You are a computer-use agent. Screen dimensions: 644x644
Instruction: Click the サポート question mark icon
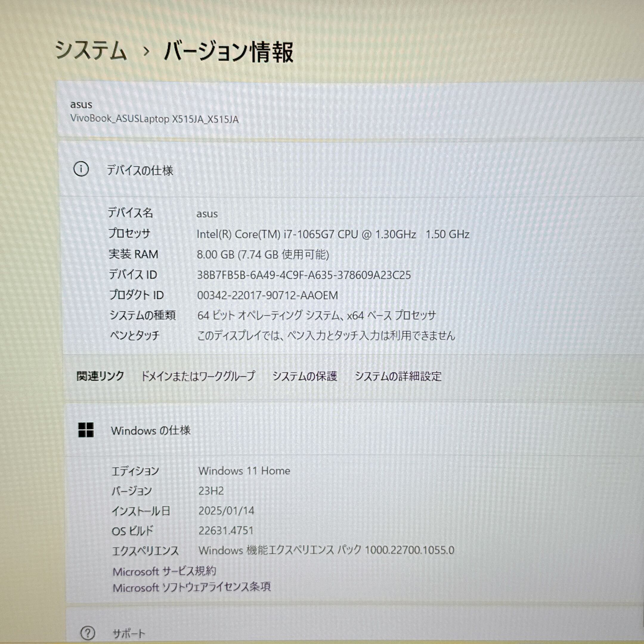point(88,632)
